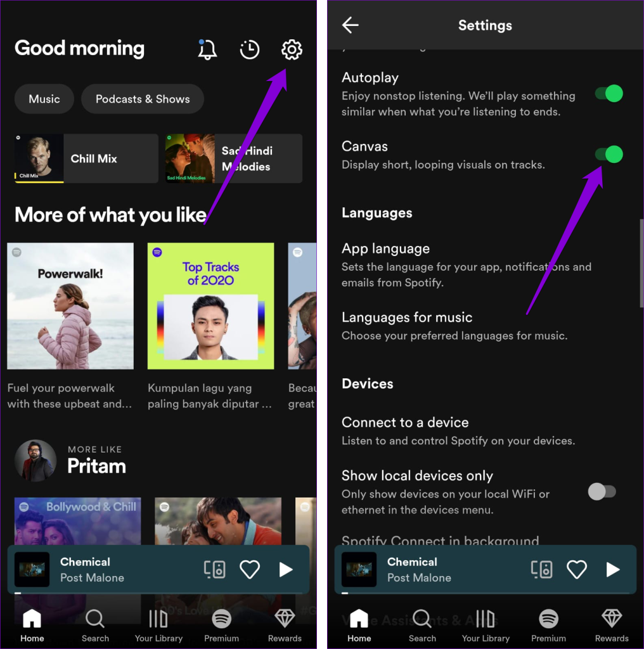644x649 pixels.
Task: Toggle Autoplay switch off
Action: 609,93
